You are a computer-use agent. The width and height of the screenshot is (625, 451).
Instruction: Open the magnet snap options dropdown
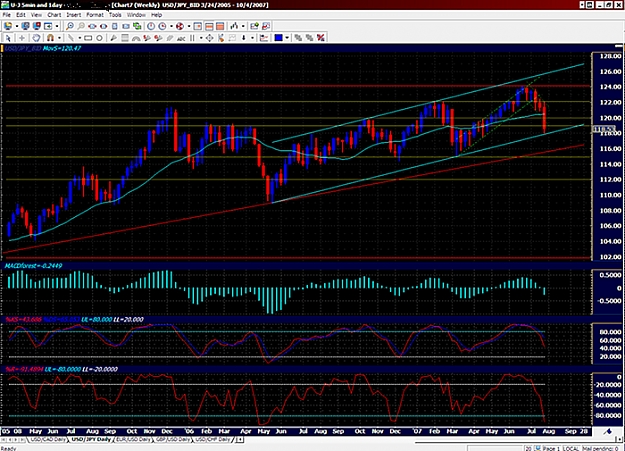[59, 38]
